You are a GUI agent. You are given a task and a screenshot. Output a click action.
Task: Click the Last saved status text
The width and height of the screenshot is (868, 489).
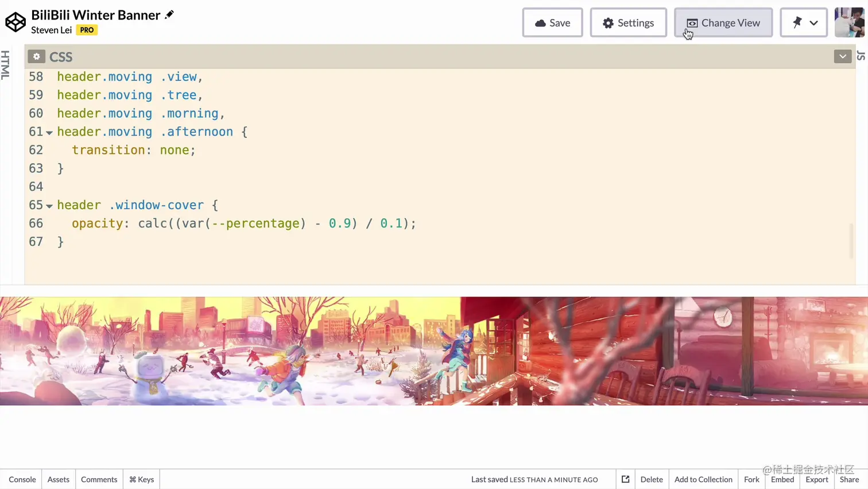coord(534,479)
